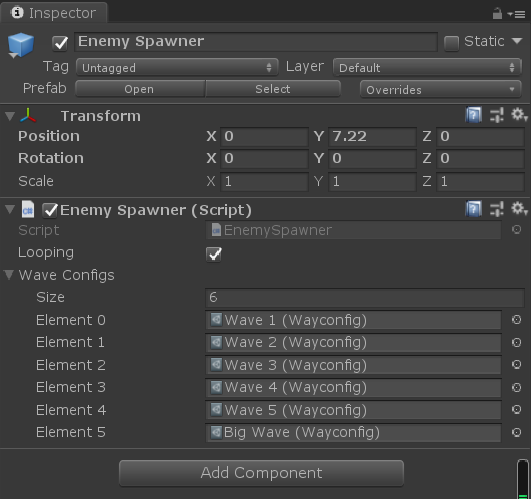Image resolution: width=531 pixels, height=499 pixels.
Task: Click the Scale Z field
Action: coord(481,181)
